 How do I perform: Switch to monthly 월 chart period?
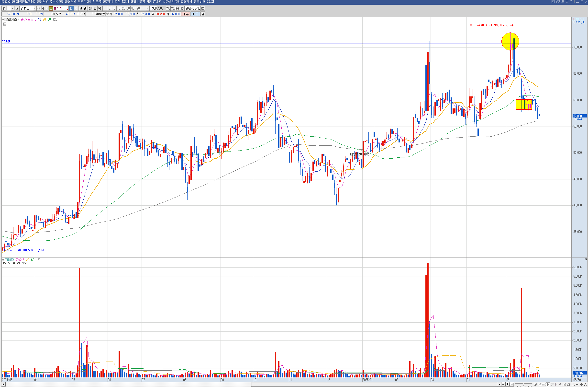(80, 8)
